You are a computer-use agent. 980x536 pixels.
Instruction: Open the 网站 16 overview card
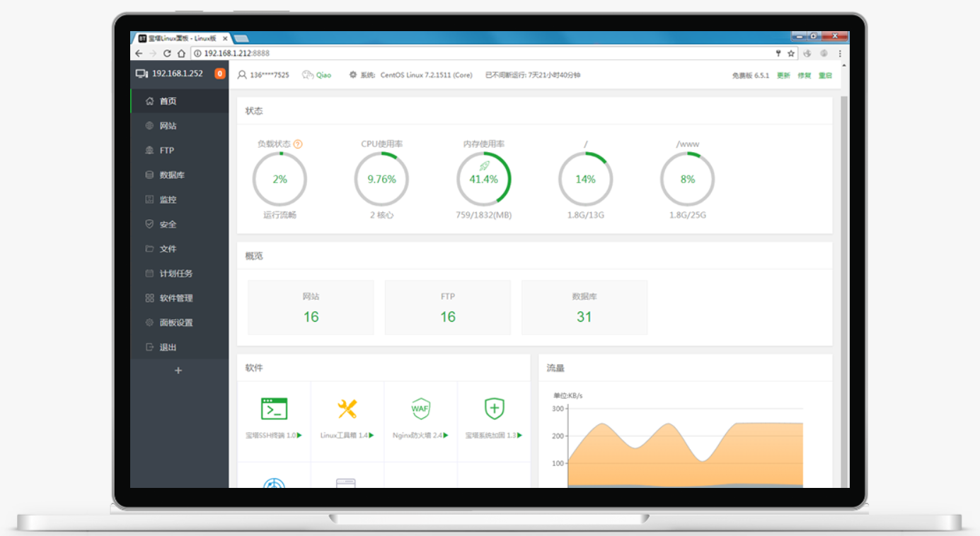tap(311, 308)
